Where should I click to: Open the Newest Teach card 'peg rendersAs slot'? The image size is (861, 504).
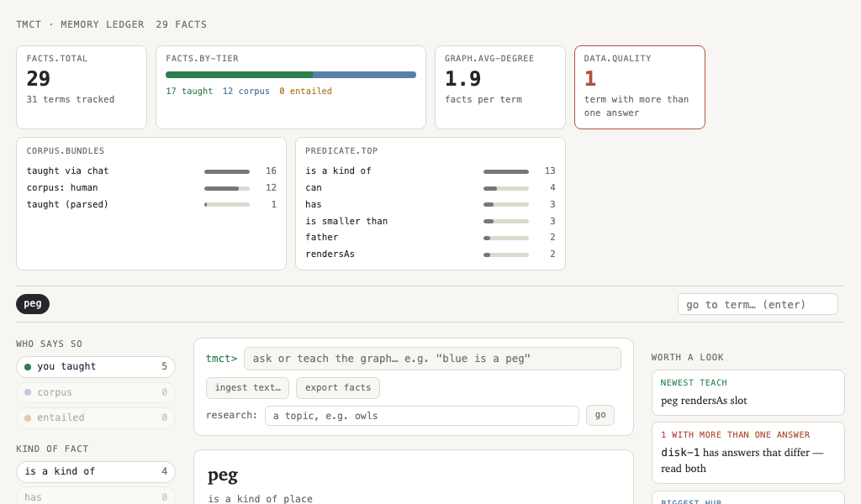click(747, 392)
